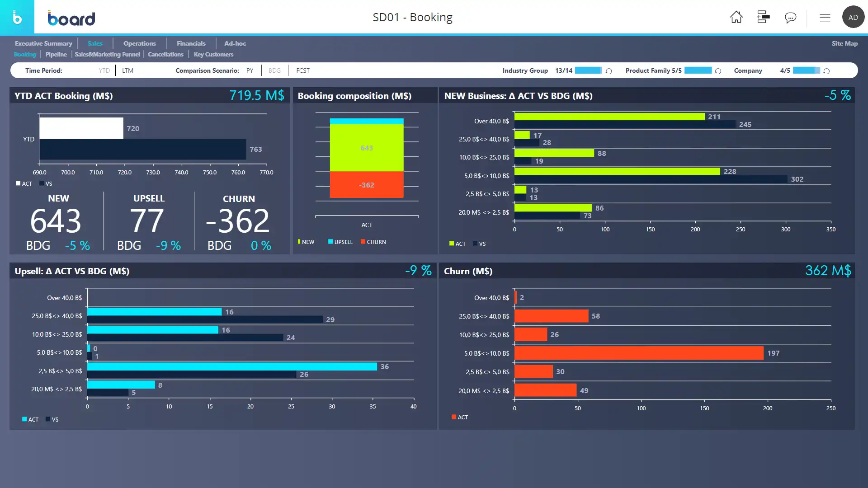This screenshot has width=868, height=488.
Task: Switch to the Ad-hoc tab
Action: point(235,43)
